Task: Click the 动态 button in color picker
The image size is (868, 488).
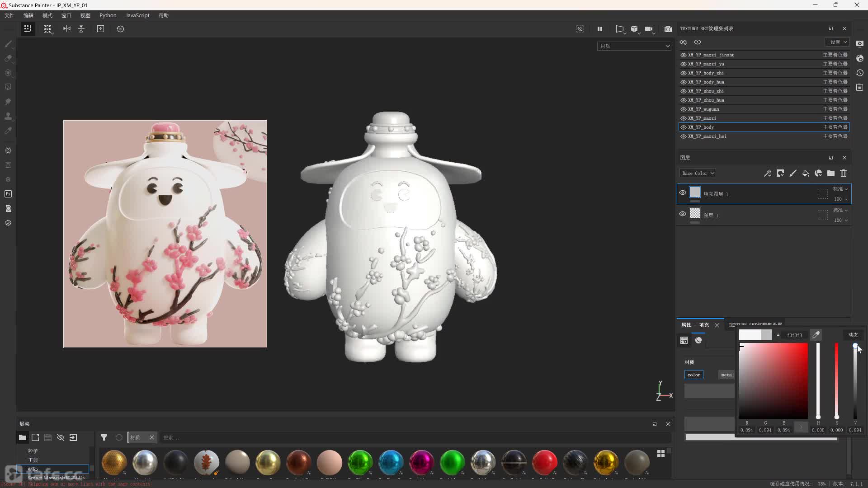Action: pyautogui.click(x=853, y=335)
